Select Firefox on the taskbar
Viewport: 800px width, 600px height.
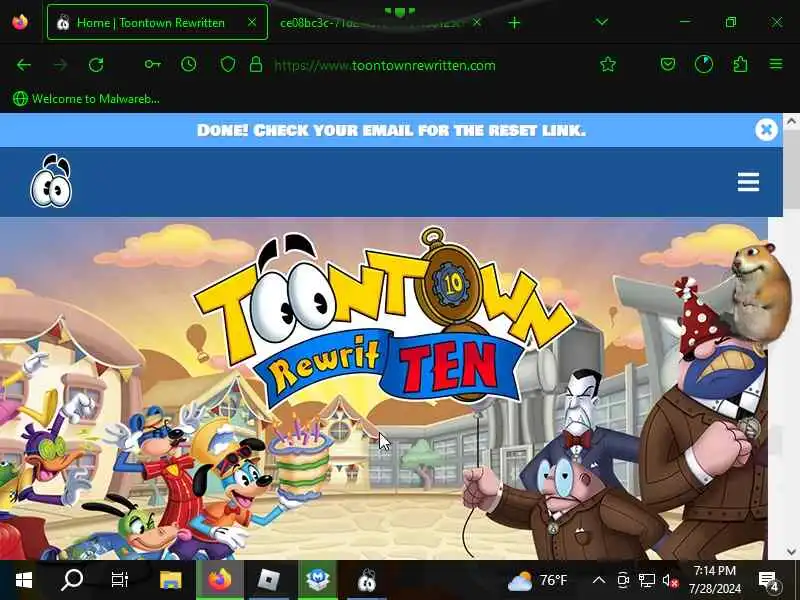click(219, 580)
